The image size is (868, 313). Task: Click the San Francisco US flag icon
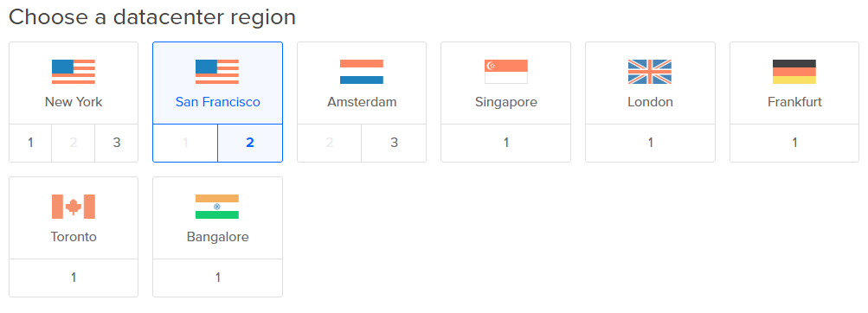[217, 72]
